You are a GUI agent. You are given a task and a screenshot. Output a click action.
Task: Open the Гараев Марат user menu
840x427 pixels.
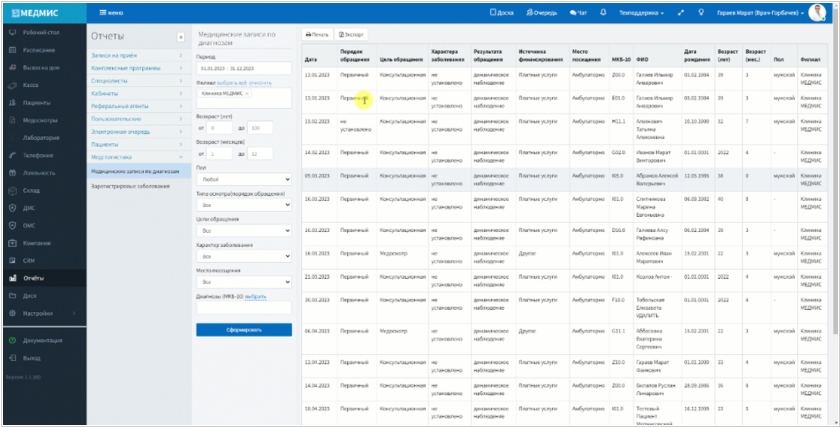[x=761, y=13]
